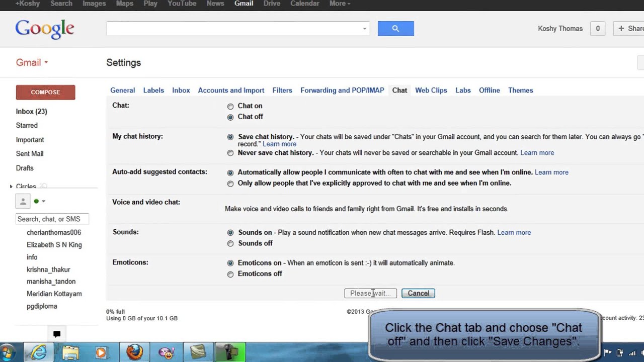Open the Offline tab
This screenshot has height=362, width=644.
(490, 90)
